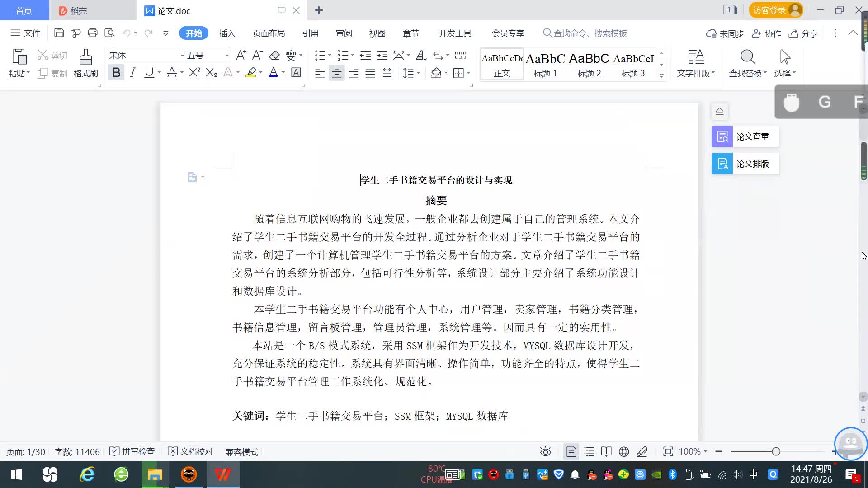Open the 页面布局 ribbon tab
Image resolution: width=868 pixels, height=488 pixels.
click(269, 33)
